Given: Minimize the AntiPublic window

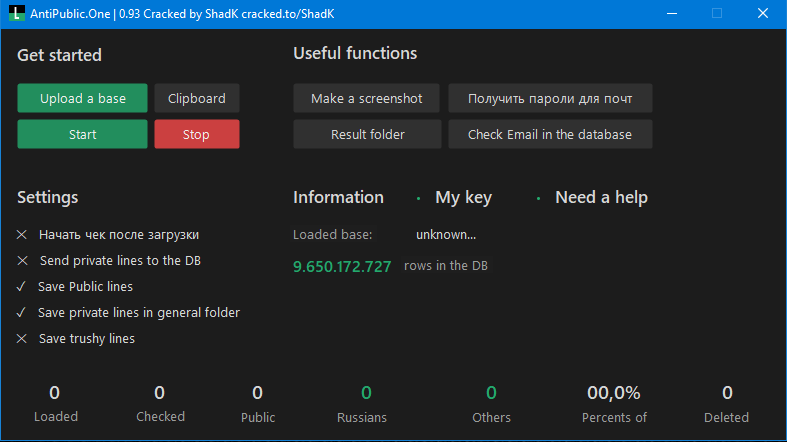Looking at the screenshot, I should 672,14.
